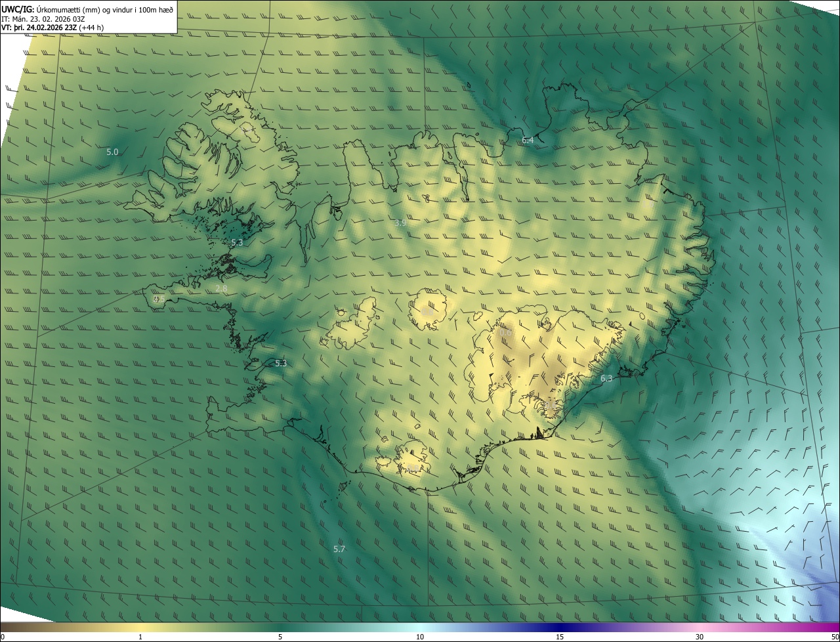Viewport: 840px width, 642px height.
Task: Select the 6.3 value label on the map
Action: click(x=606, y=379)
